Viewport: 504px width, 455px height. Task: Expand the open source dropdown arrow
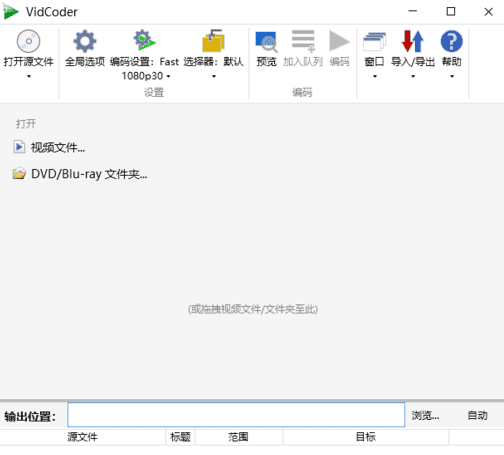(29, 76)
